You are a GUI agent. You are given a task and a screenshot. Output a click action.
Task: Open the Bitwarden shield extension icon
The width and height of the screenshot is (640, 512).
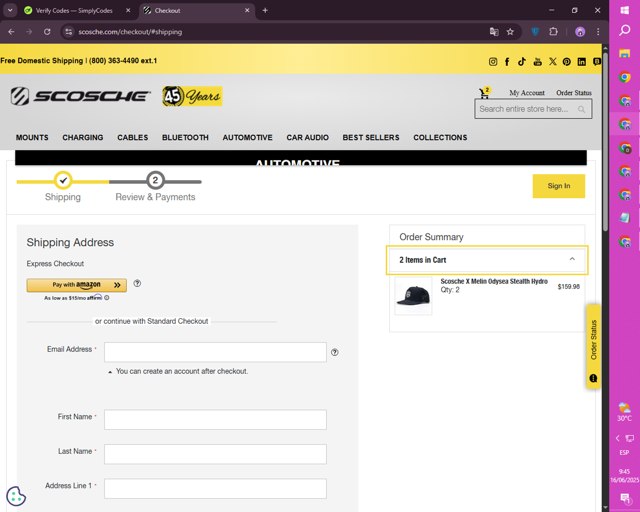(x=535, y=32)
